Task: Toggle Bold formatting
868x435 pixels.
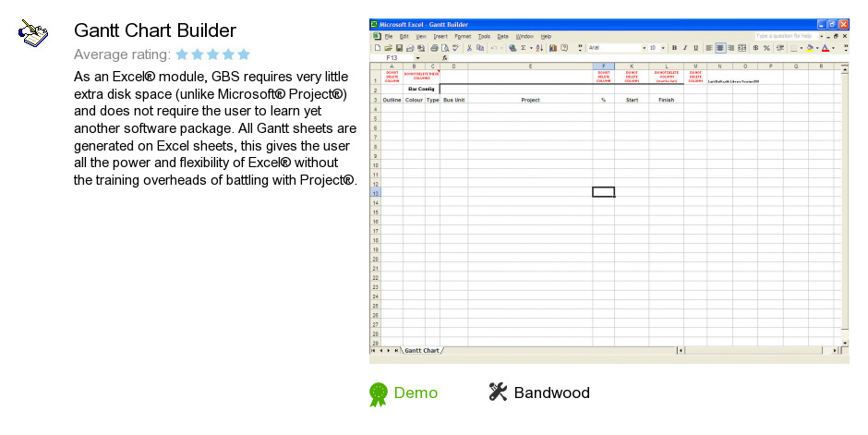Action: pos(674,48)
